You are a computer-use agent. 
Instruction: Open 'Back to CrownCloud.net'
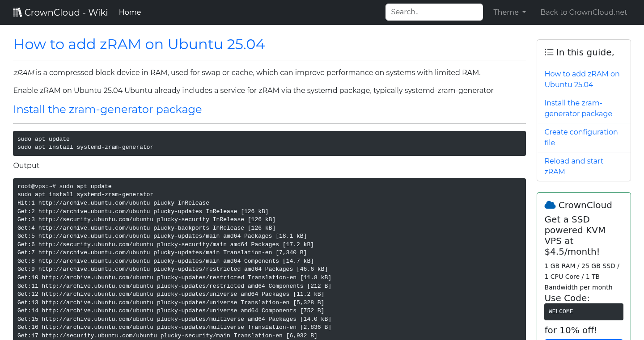(x=584, y=12)
